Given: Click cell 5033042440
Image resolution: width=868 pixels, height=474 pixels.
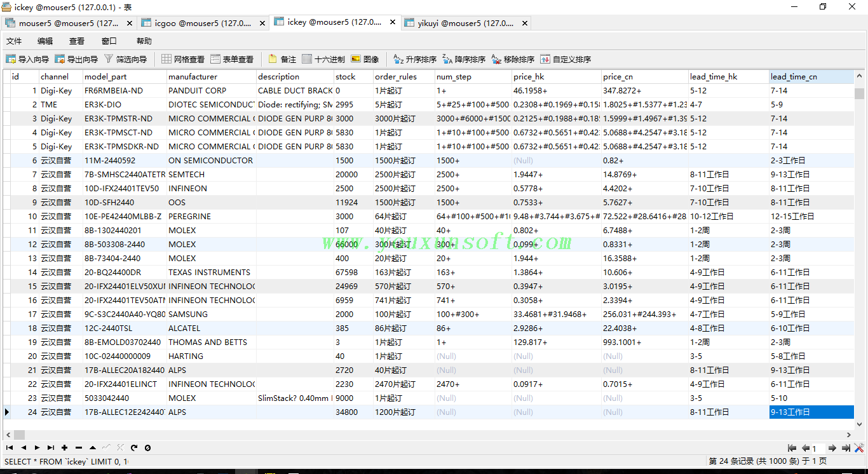Looking at the screenshot, I should coord(124,398).
